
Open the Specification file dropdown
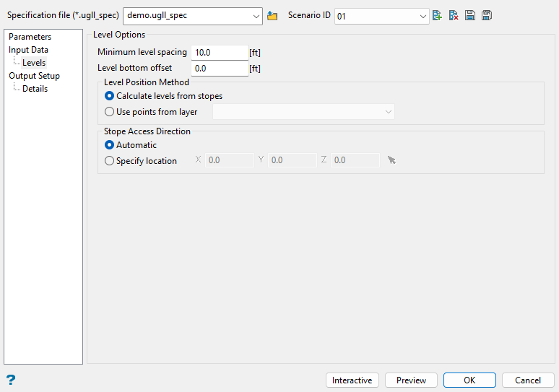pyautogui.click(x=256, y=17)
